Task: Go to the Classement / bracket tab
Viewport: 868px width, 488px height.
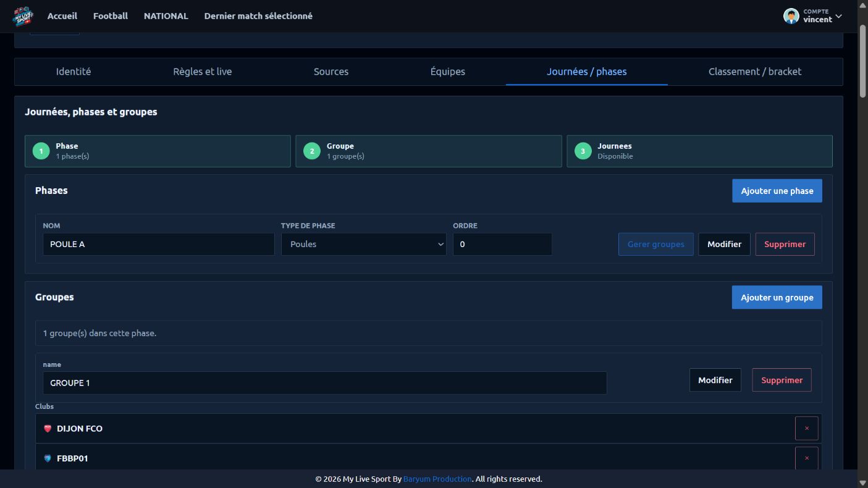Action: pyautogui.click(x=755, y=72)
